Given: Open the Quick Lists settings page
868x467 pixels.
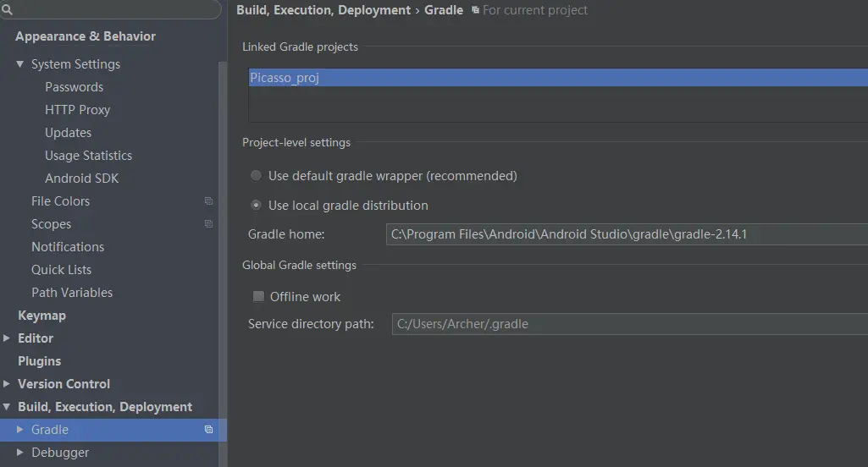Looking at the screenshot, I should pyautogui.click(x=62, y=270).
